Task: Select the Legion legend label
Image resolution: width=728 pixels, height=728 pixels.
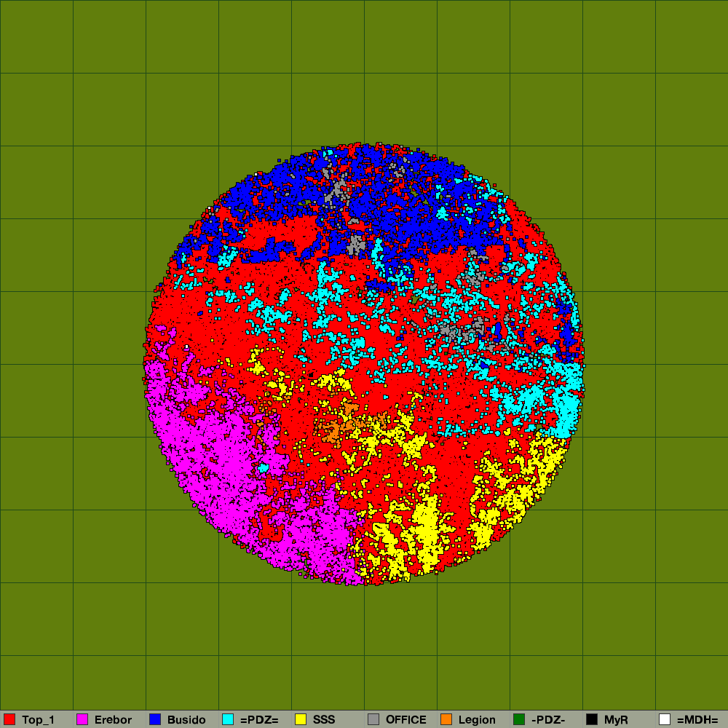Action: [x=477, y=720]
